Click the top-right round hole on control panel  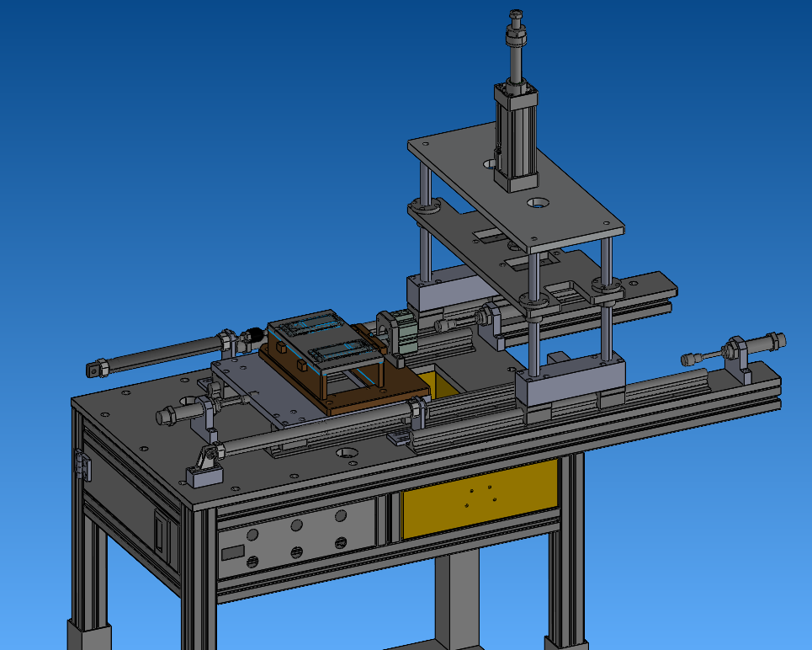[340, 514]
